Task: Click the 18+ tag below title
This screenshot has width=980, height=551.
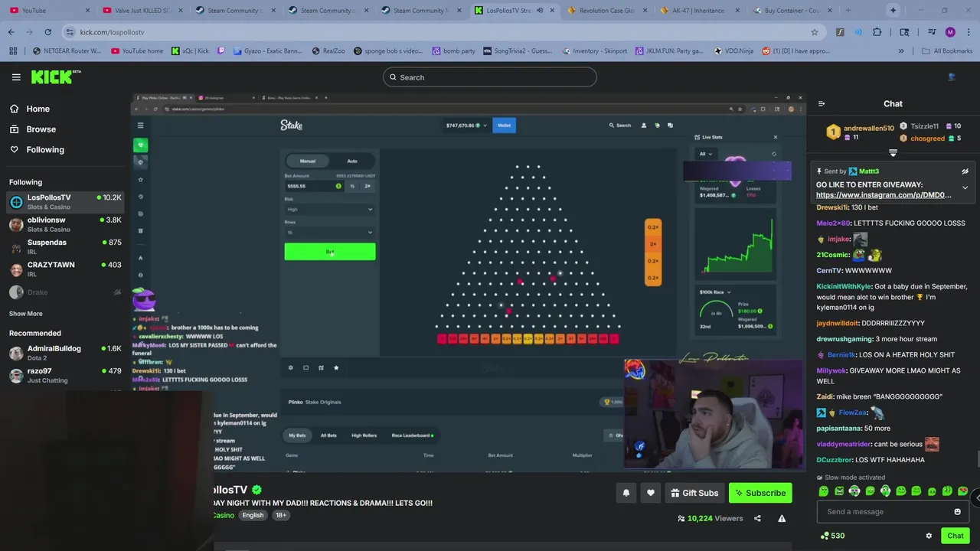Action: [x=281, y=516]
